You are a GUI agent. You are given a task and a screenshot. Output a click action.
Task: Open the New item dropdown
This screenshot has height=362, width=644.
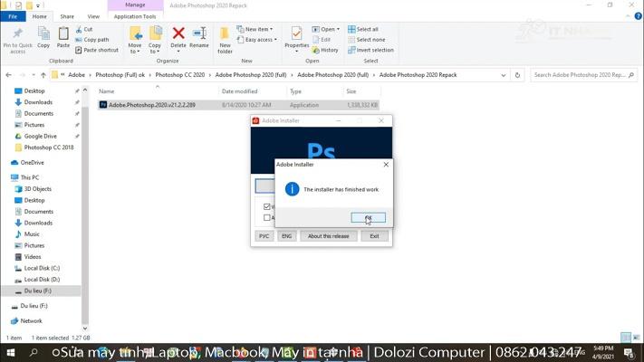257,29
